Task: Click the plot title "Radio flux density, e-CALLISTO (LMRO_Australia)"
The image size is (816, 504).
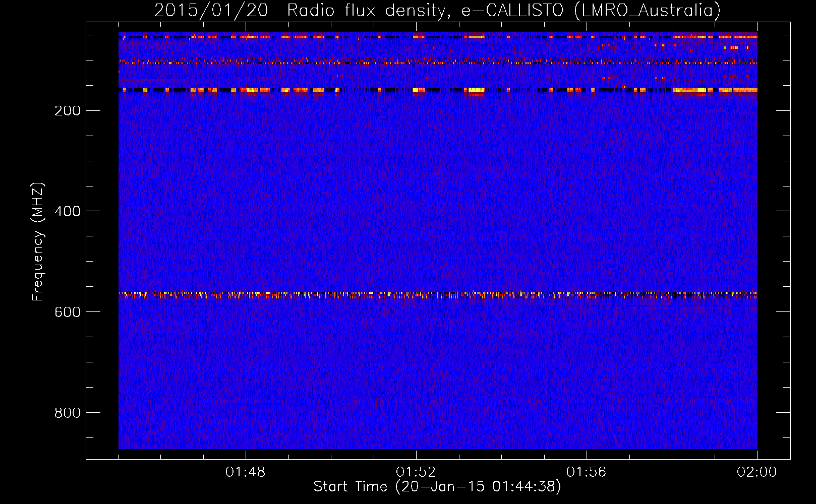Action: coord(504,11)
